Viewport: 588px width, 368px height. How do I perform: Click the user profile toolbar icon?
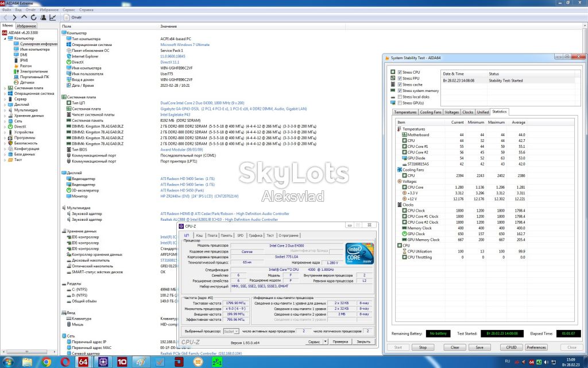coord(43,17)
